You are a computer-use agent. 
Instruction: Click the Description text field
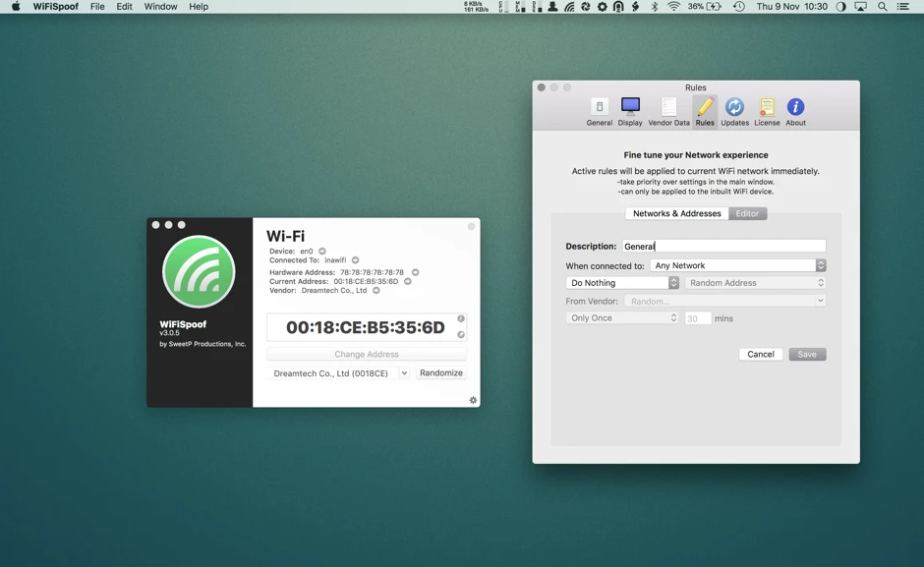click(724, 246)
